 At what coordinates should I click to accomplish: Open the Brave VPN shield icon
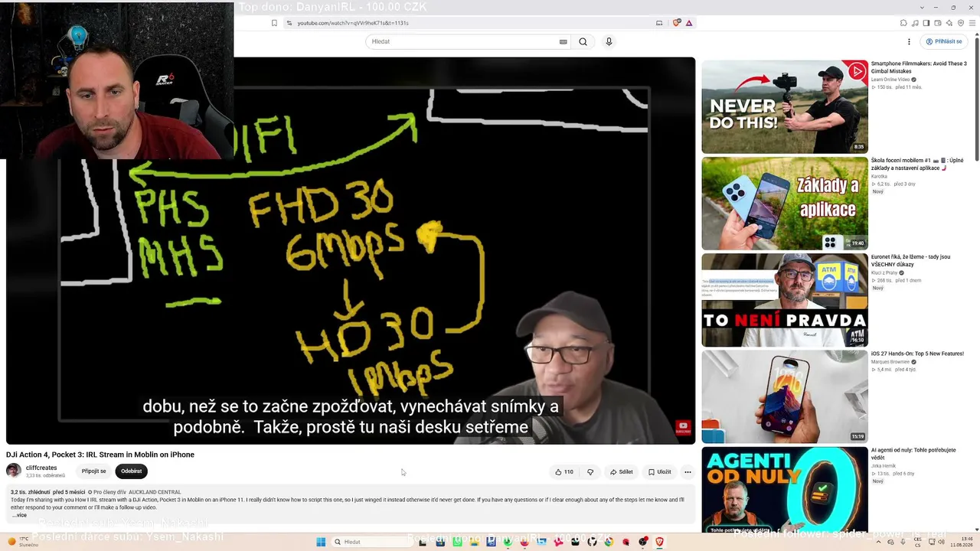pos(961,23)
